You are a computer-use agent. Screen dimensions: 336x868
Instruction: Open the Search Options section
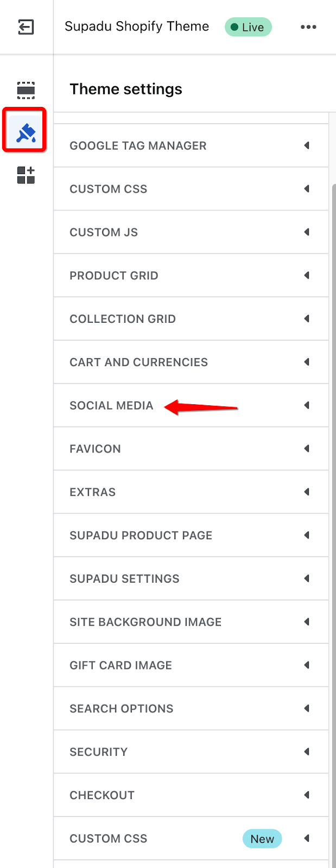[x=191, y=709]
